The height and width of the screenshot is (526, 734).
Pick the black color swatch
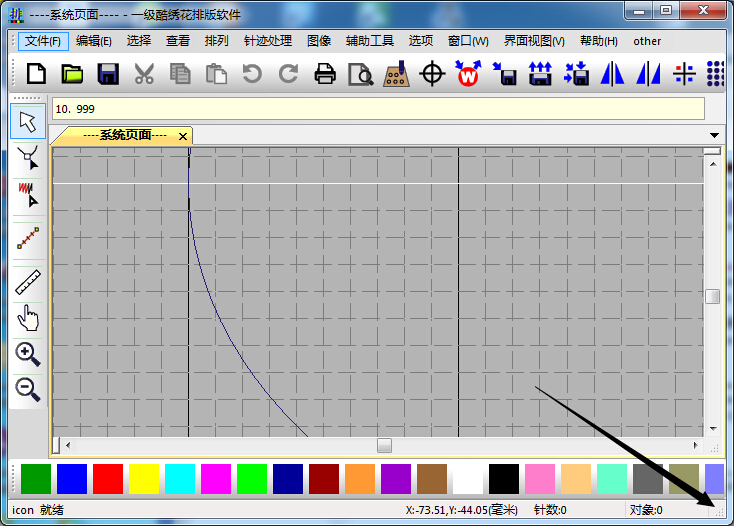coord(504,479)
